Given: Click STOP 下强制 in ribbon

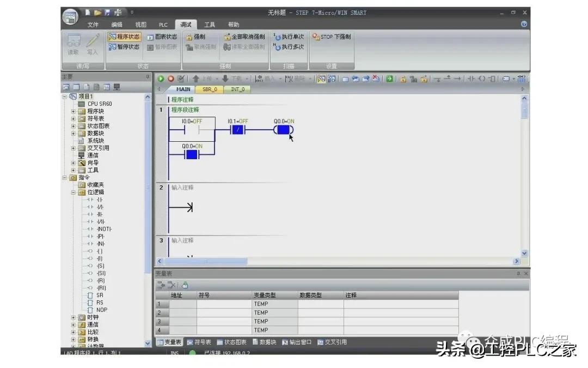Looking at the screenshot, I should (332, 37).
